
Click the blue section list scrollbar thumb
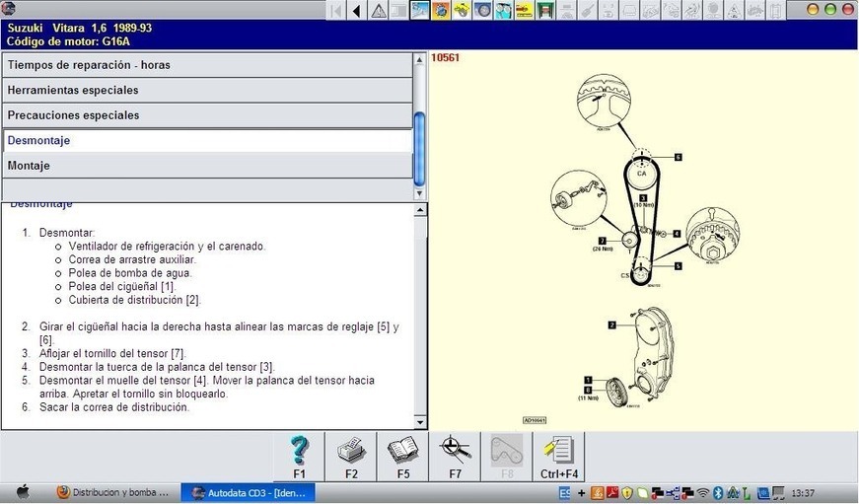[x=419, y=148]
